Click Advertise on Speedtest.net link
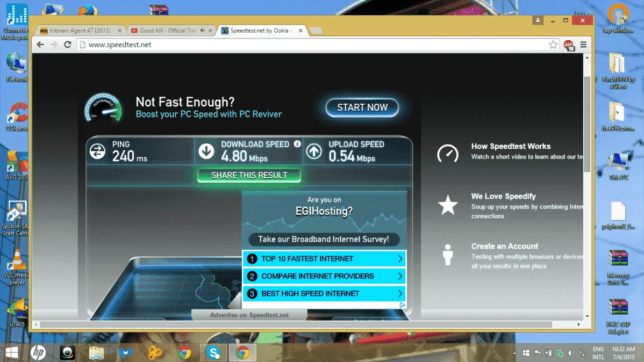 (x=249, y=315)
